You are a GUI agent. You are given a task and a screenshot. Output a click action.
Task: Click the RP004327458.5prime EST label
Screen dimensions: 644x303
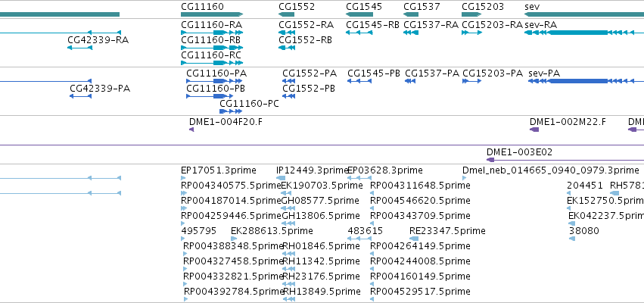click(233, 261)
